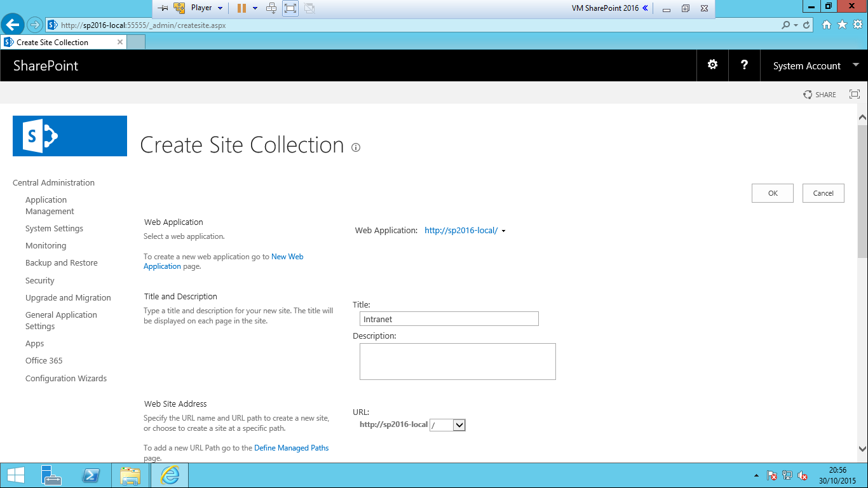
Task: Open the Windows Start button
Action: coord(16,475)
